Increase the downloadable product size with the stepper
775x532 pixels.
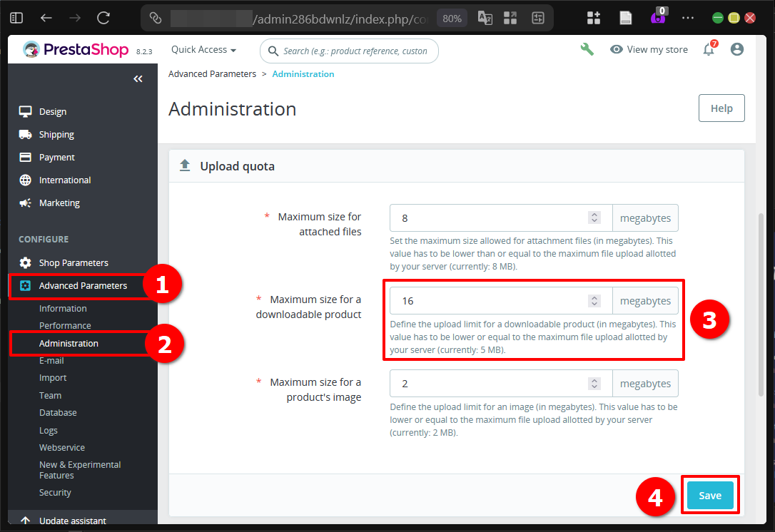pos(594,296)
